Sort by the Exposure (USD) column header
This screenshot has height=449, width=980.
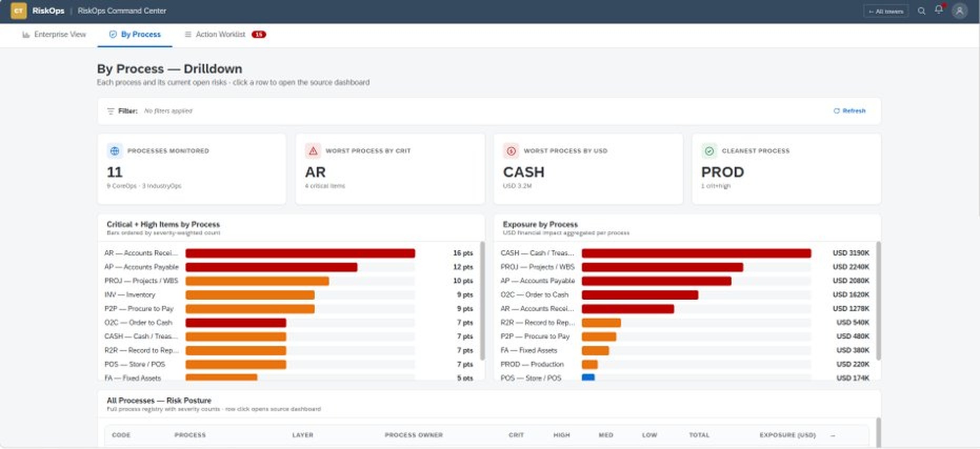[787, 435]
